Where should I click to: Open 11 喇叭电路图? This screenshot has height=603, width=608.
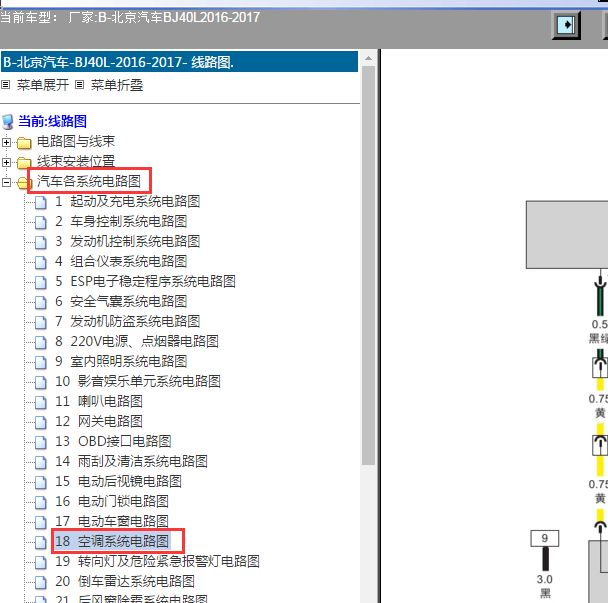pos(99,401)
